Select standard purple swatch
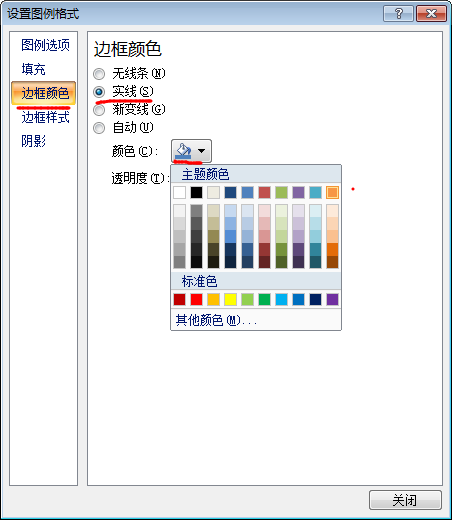 point(332,299)
